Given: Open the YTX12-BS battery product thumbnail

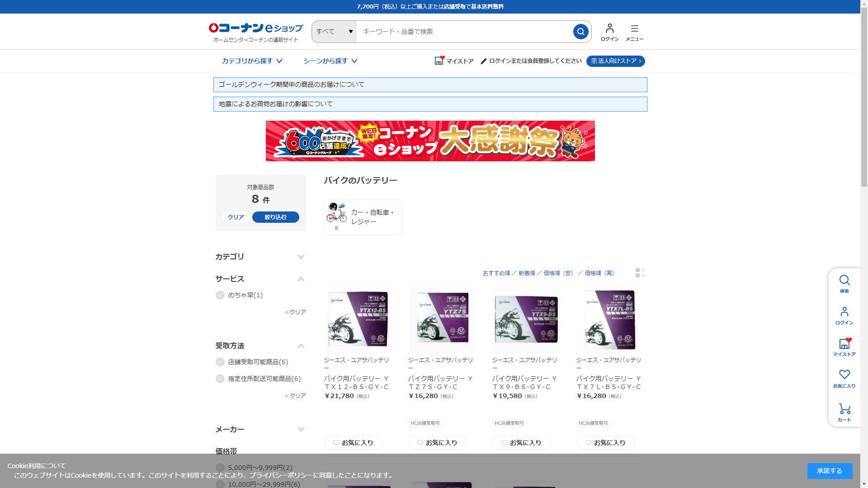Looking at the screenshot, I should click(x=359, y=319).
